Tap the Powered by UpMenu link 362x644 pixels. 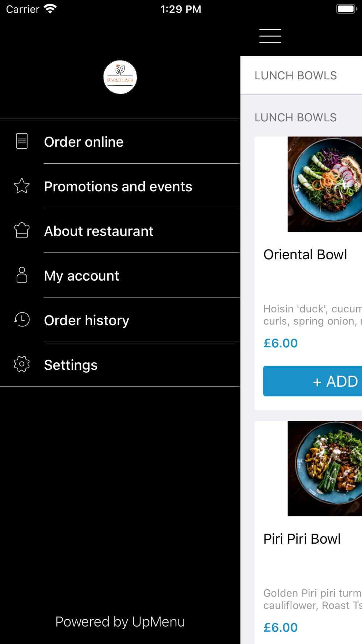120,622
